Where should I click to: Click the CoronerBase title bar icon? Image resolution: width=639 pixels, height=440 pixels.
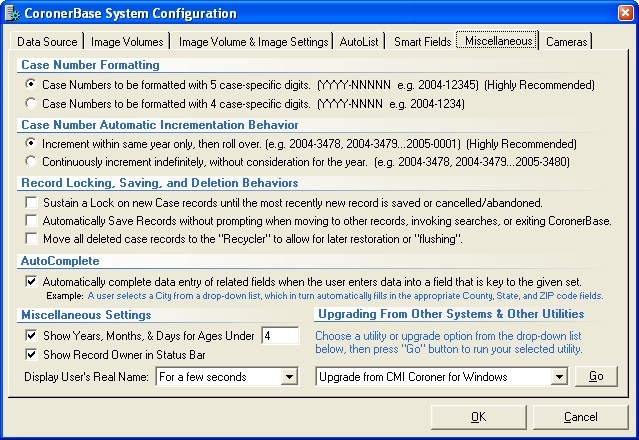point(12,13)
